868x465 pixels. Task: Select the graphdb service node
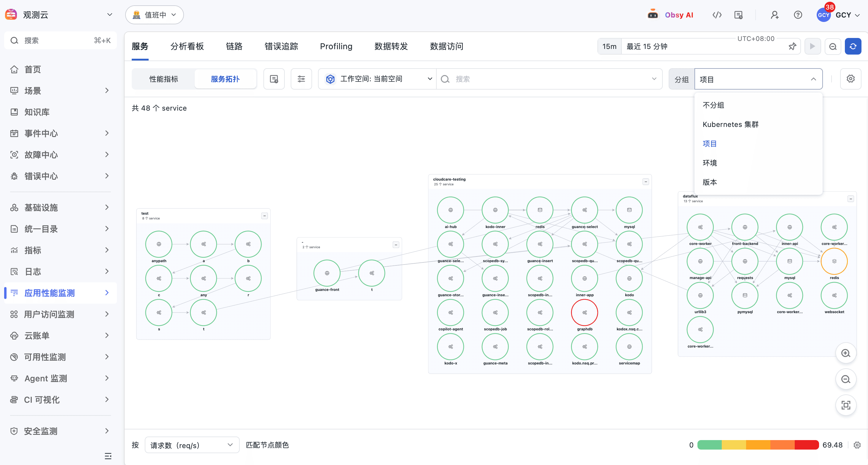point(584,312)
